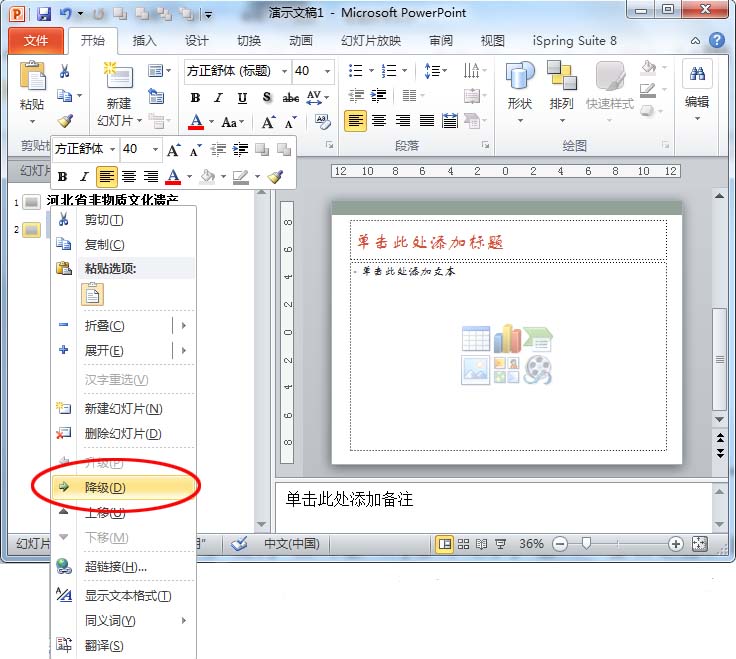Click the Fit slide to window icon

click(699, 544)
